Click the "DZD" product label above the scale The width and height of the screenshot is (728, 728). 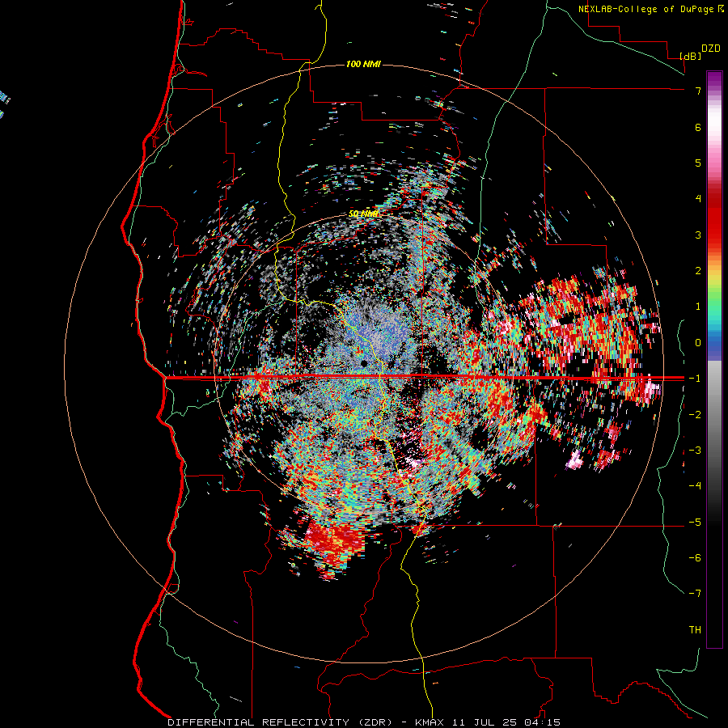click(x=710, y=49)
